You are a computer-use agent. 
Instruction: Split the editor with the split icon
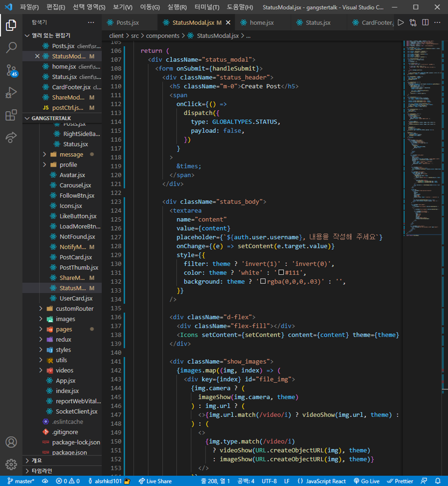pos(425,22)
